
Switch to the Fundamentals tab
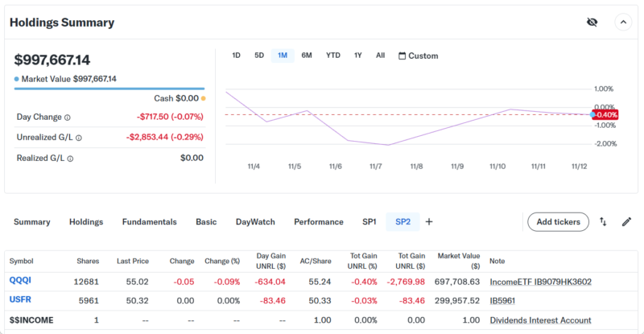[149, 222]
